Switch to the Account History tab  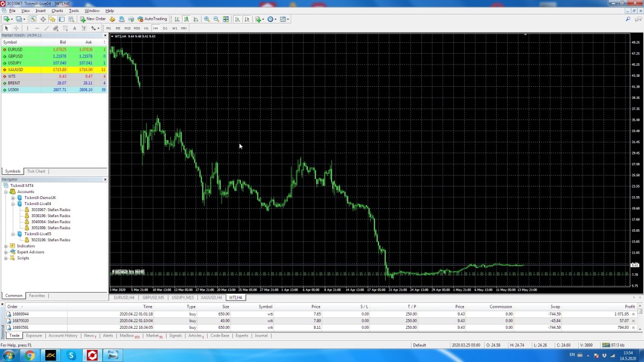click(x=63, y=335)
